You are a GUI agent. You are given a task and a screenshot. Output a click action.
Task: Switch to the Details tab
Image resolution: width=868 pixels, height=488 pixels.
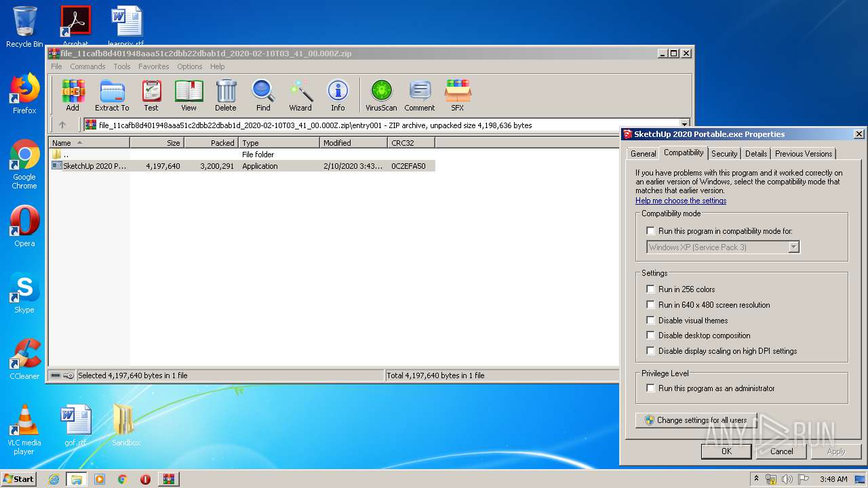click(756, 154)
